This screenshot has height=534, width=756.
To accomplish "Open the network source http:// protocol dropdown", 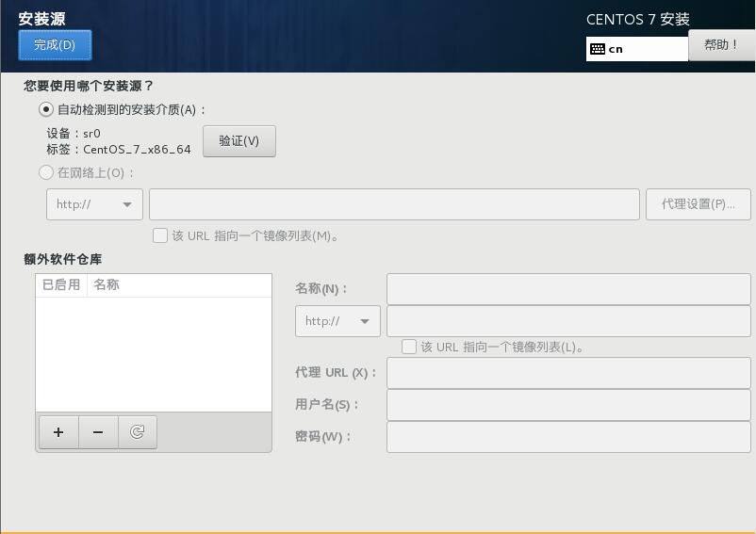I will (94, 204).
